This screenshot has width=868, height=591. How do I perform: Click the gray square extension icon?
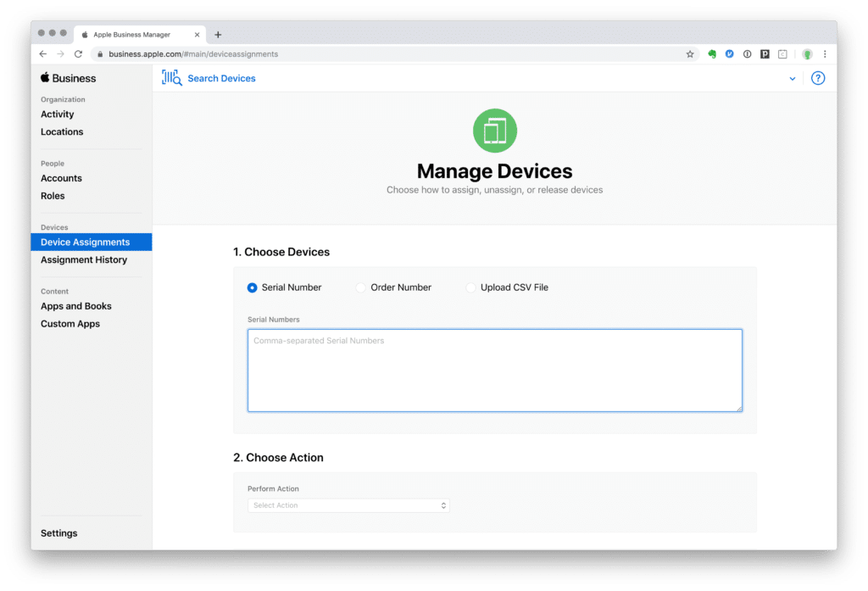coord(782,53)
